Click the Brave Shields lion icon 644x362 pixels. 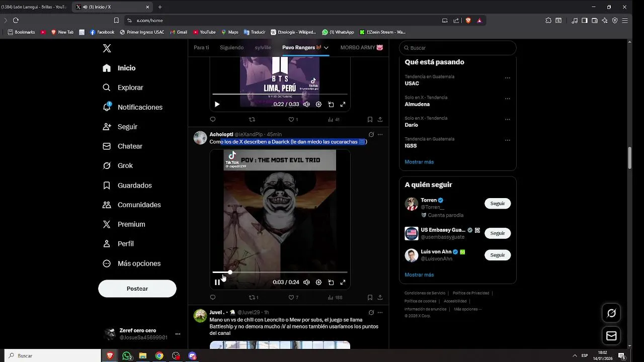point(468,21)
